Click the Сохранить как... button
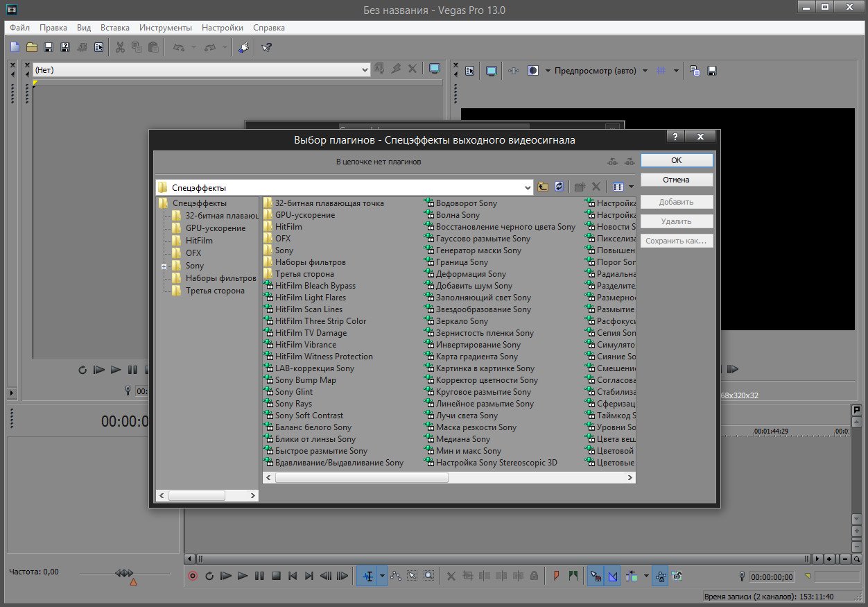This screenshot has width=868, height=607. (677, 241)
